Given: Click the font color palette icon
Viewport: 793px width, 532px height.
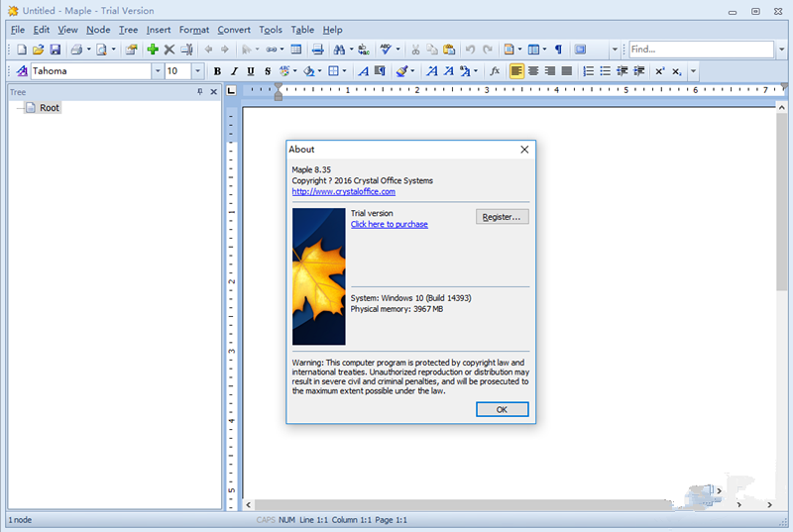Looking at the screenshot, I should [x=284, y=71].
